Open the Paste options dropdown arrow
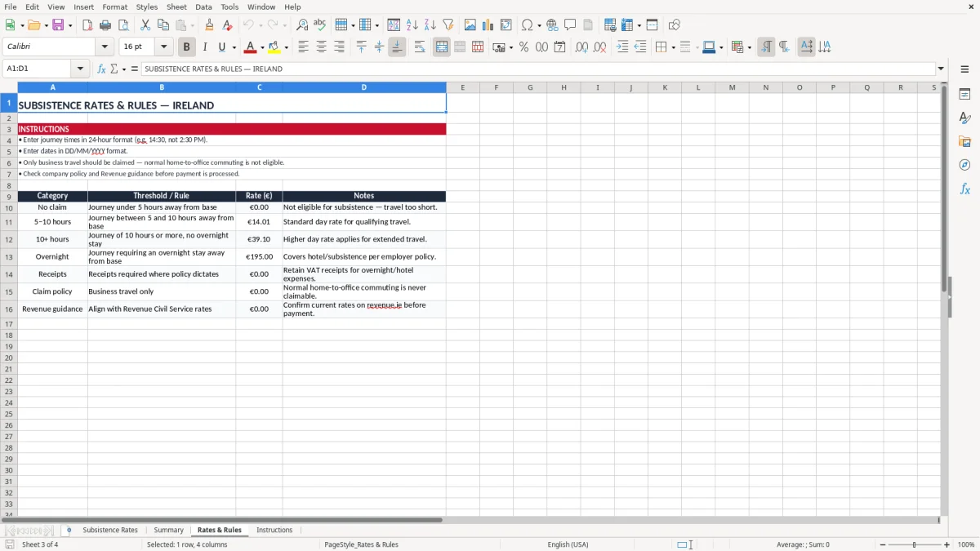 [194, 25]
